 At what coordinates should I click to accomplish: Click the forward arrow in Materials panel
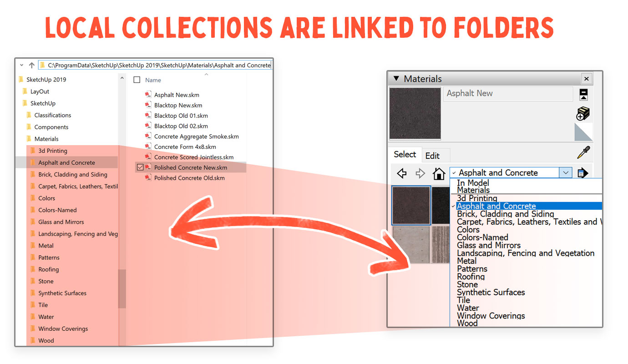[x=420, y=173]
